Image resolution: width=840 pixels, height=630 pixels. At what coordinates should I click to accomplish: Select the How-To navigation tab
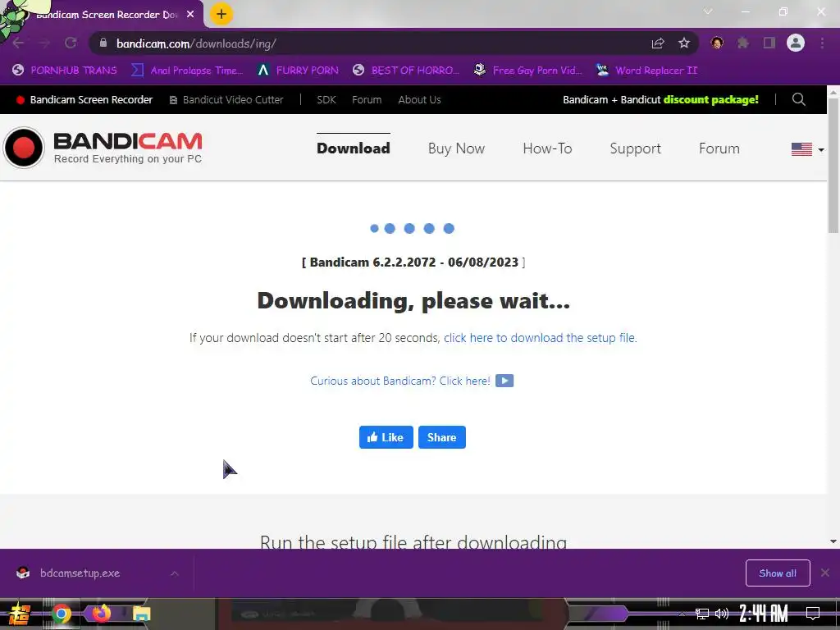[547, 148]
